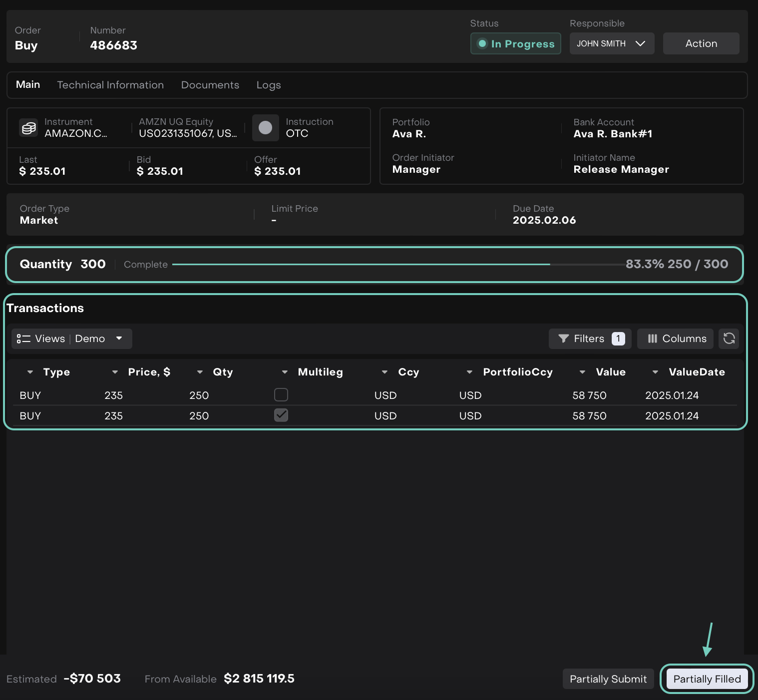The height and width of the screenshot is (700, 758).
Task: Open the Action menu button
Action: click(x=701, y=43)
